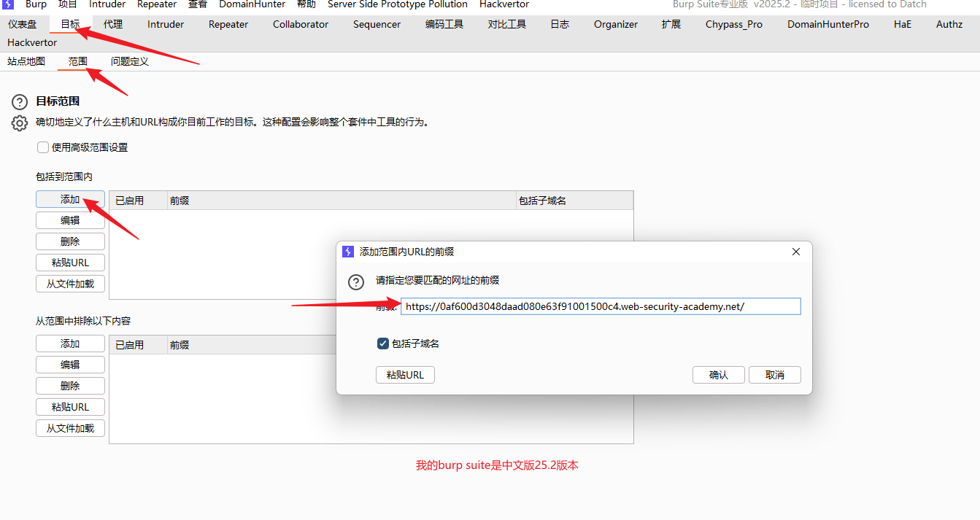Screen dimensions: 980x520
Task: Open the Organizer tab
Action: [x=616, y=24]
